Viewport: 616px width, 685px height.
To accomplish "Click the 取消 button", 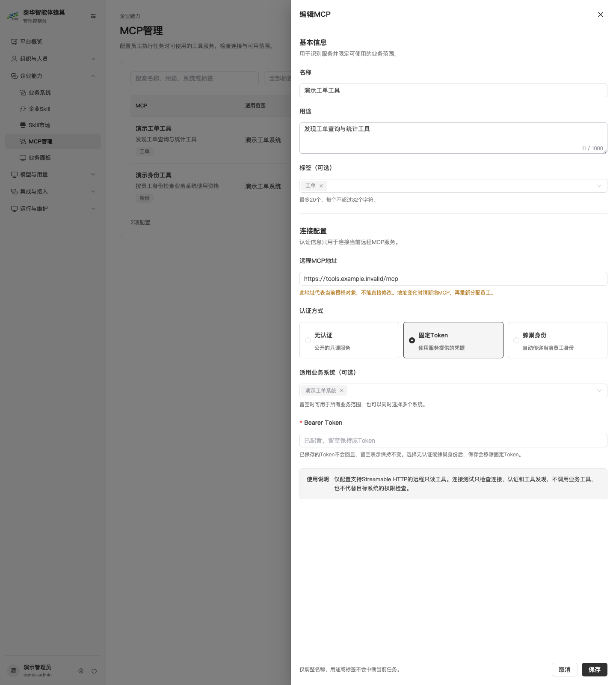I will pyautogui.click(x=565, y=670).
